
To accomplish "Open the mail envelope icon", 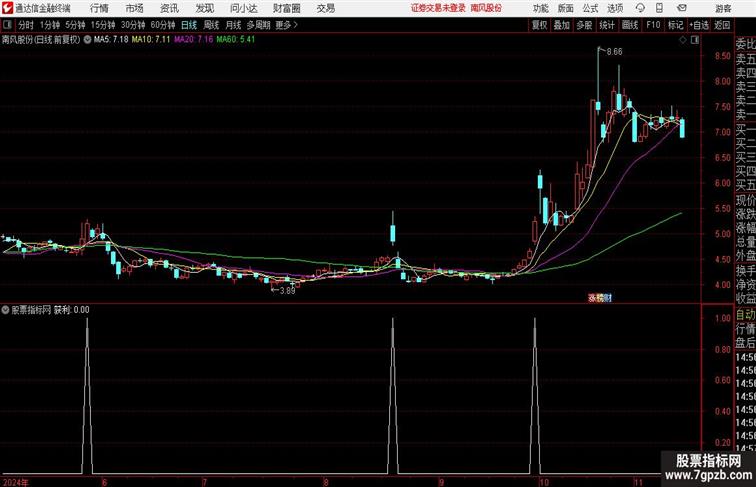I will [682, 8].
